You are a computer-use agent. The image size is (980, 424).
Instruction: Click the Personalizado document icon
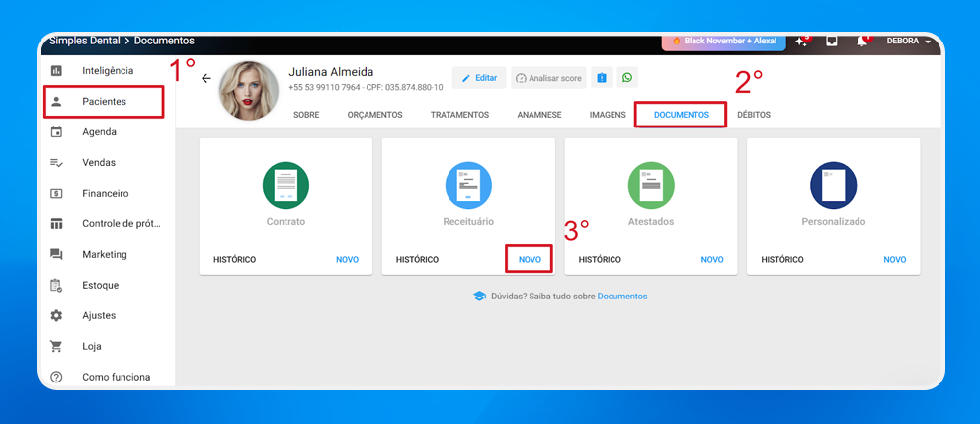(833, 184)
